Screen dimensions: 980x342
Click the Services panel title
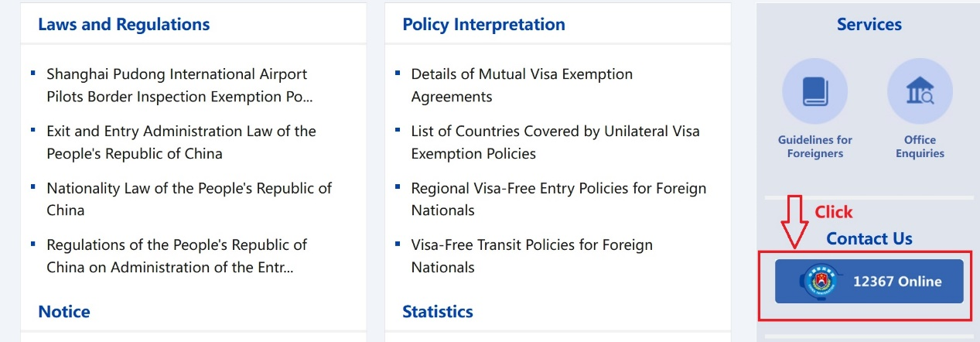point(869,24)
